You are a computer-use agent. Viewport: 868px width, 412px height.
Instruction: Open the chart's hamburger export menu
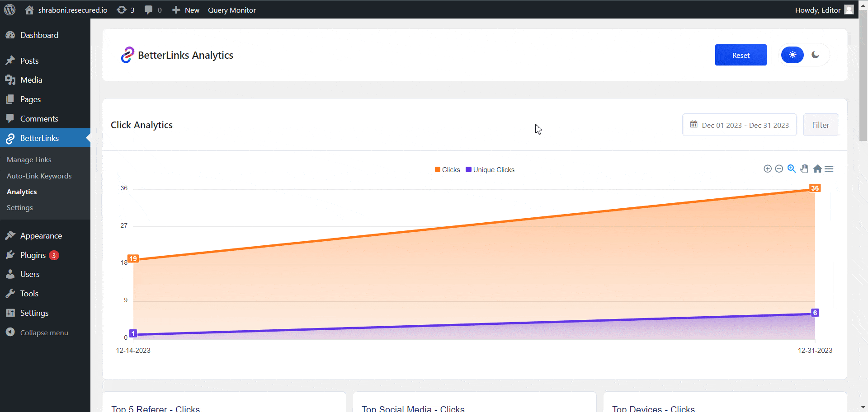[x=830, y=169]
